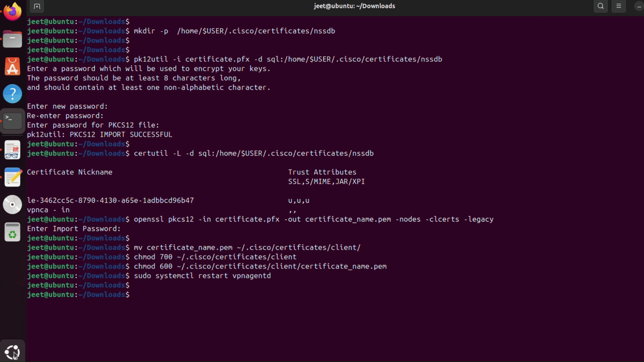Open the disc drive icon in dock
This screenshot has height=362, width=644.
click(13, 205)
